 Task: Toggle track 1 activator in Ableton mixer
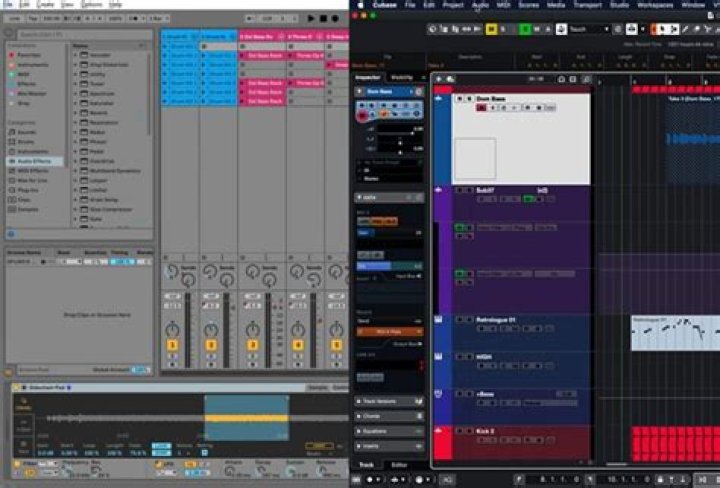pos(172,345)
